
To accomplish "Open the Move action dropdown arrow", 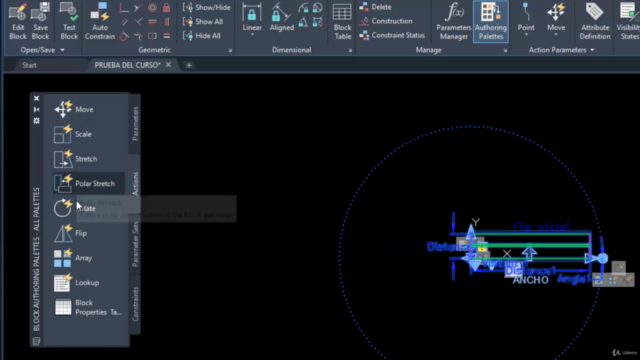I will [556, 36].
